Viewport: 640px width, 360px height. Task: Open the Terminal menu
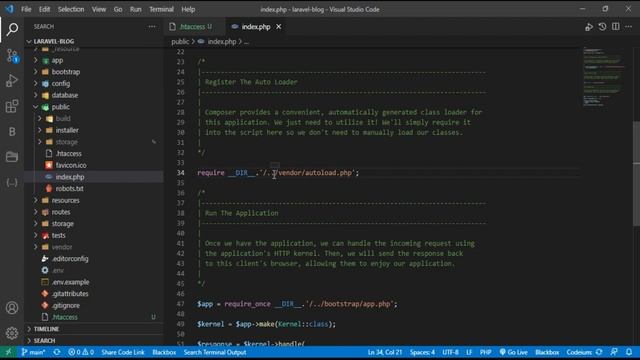coord(161,9)
